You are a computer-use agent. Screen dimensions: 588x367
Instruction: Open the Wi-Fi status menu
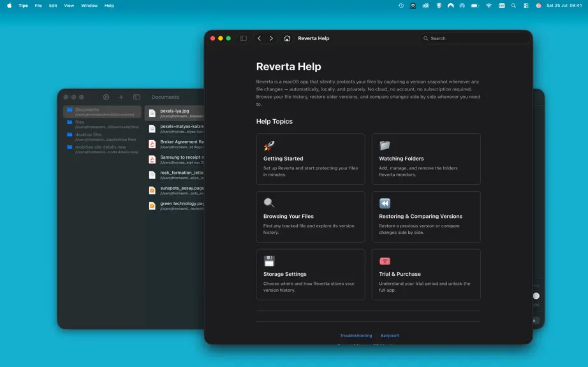tap(489, 6)
